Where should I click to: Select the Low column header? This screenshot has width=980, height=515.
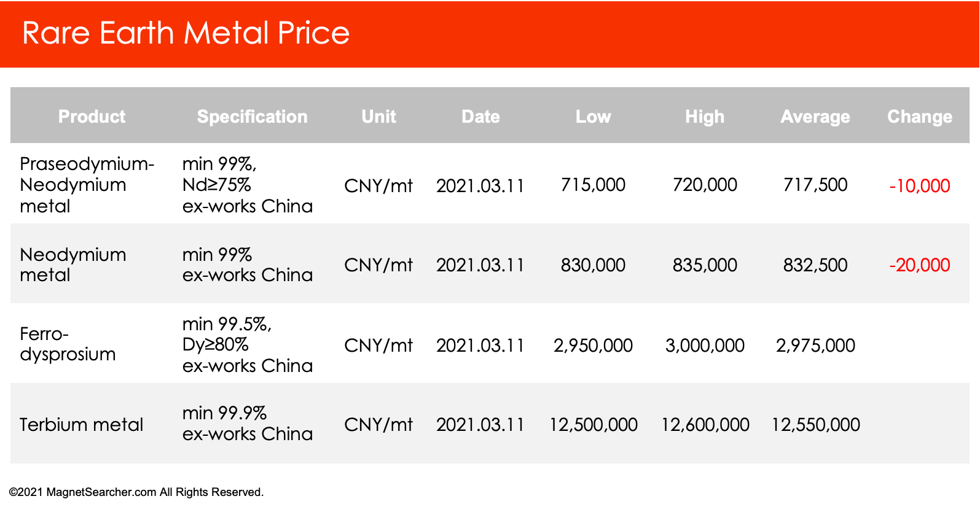click(593, 117)
